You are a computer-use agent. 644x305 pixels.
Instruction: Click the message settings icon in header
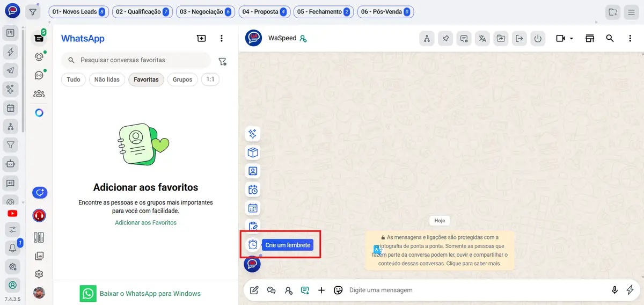pyautogui.click(x=464, y=39)
